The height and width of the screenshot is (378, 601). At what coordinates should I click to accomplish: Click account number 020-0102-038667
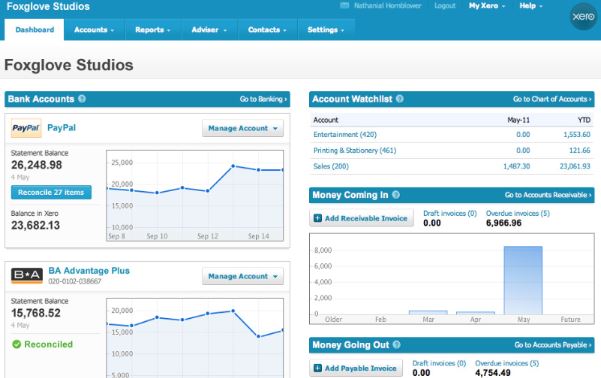[75, 281]
